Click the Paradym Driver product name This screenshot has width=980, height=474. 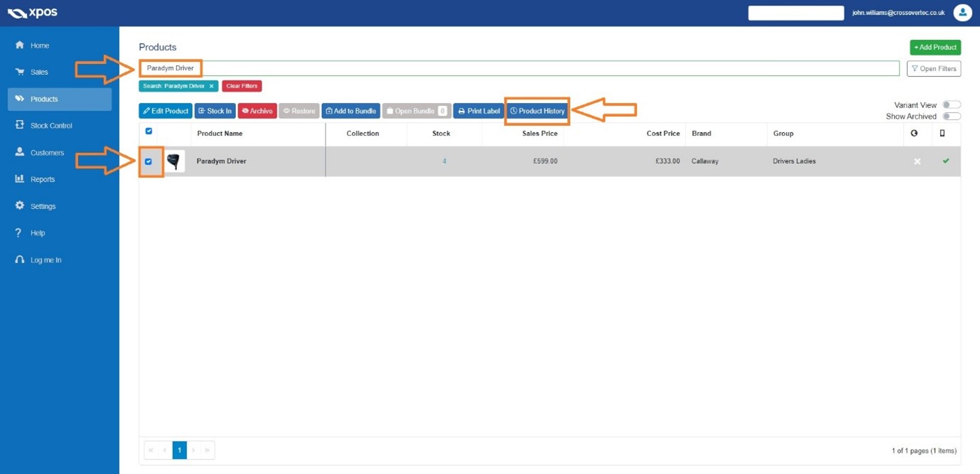tap(222, 161)
